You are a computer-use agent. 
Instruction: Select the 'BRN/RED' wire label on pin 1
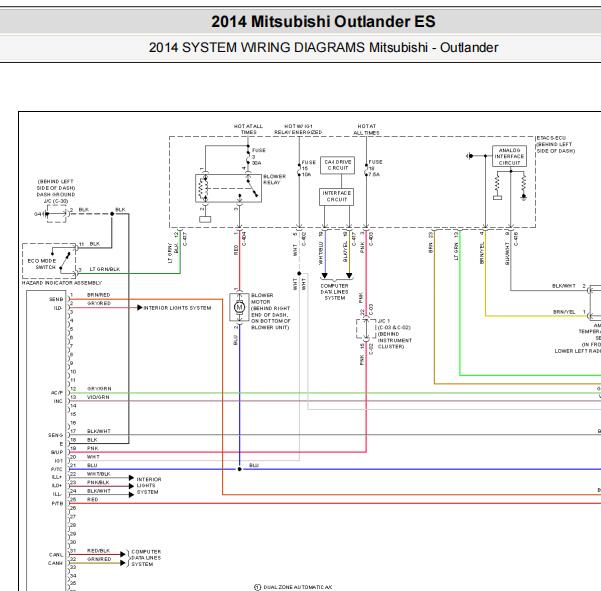click(x=99, y=295)
